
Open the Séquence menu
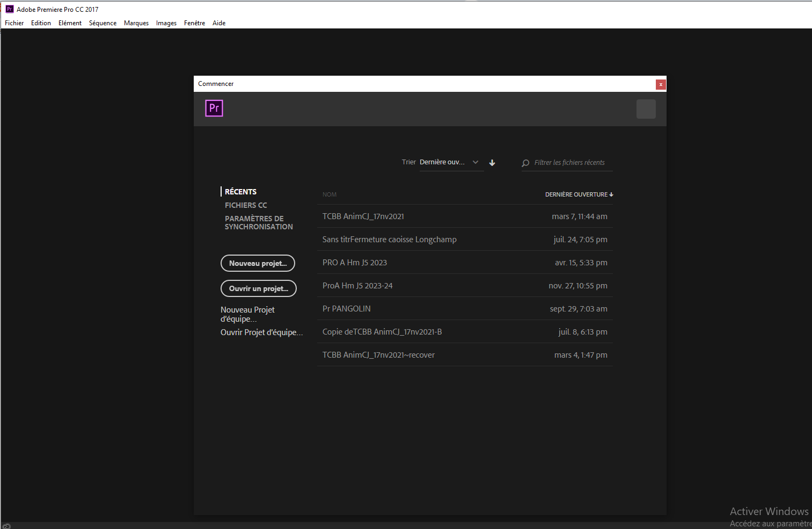pyautogui.click(x=103, y=23)
